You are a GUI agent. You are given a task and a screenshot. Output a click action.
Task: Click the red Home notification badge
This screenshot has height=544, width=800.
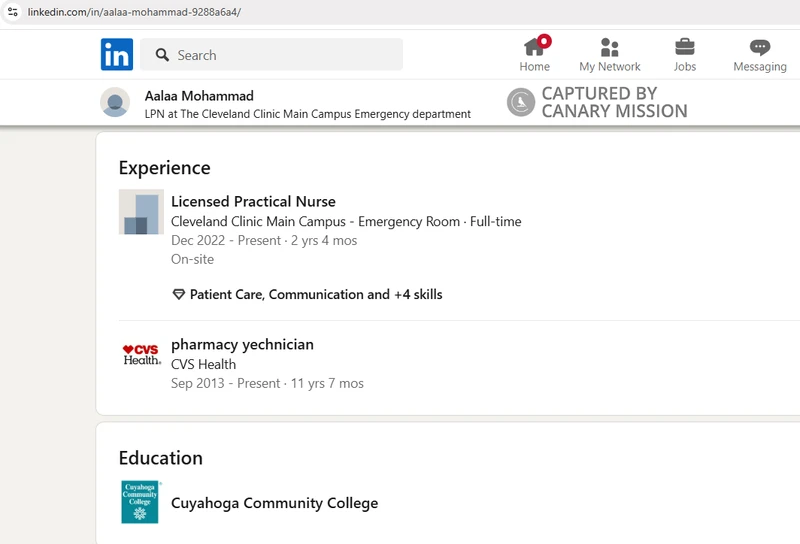click(x=544, y=41)
